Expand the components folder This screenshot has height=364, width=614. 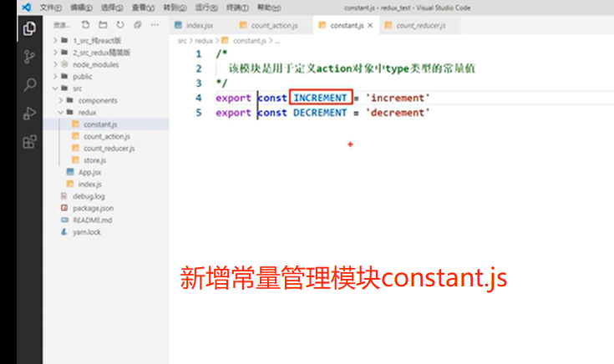(x=106, y=100)
